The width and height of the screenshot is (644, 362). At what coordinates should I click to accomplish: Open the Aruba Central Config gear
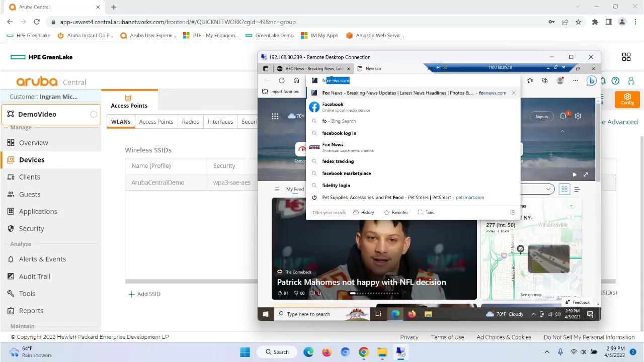coord(627,99)
